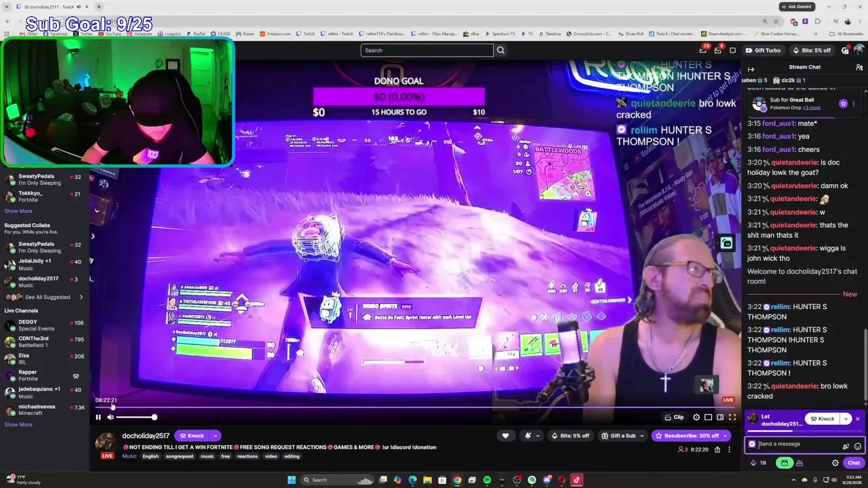868x488 pixels.
Task: Bookmark this page with the star icon
Action: [776, 21]
